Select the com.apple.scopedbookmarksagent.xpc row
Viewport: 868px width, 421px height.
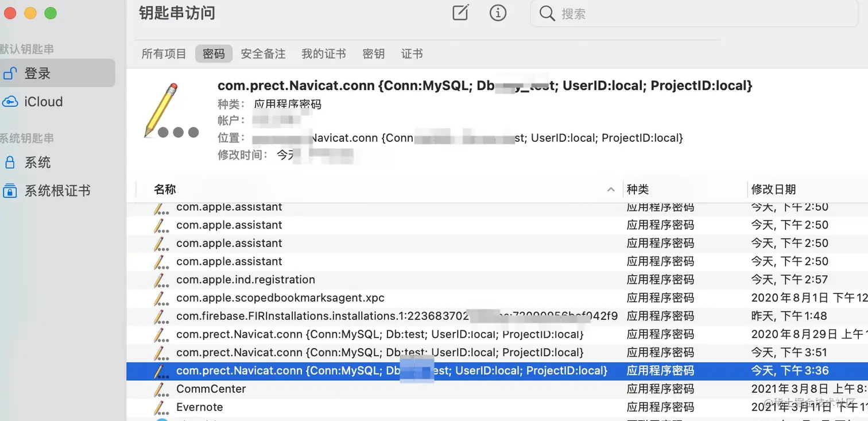[x=497, y=298]
